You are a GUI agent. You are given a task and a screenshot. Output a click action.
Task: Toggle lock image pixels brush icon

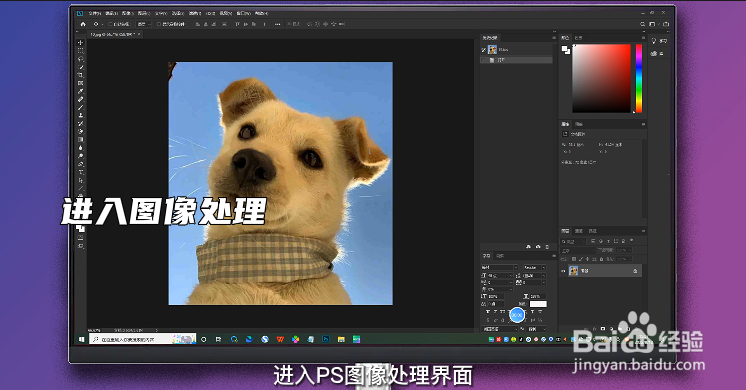581,259
